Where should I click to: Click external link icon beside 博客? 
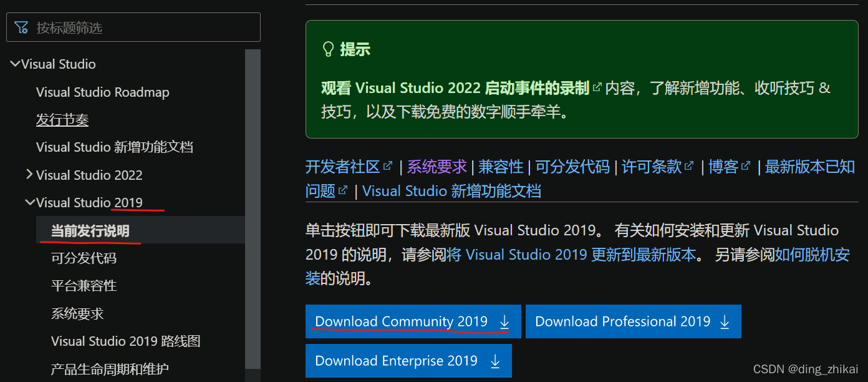(746, 166)
